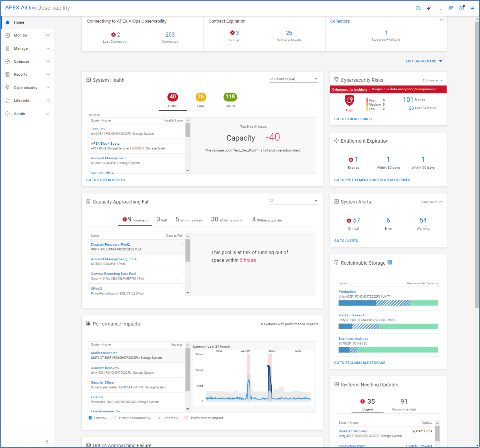Click the Monitor chart icon in sidebar

[8, 35]
